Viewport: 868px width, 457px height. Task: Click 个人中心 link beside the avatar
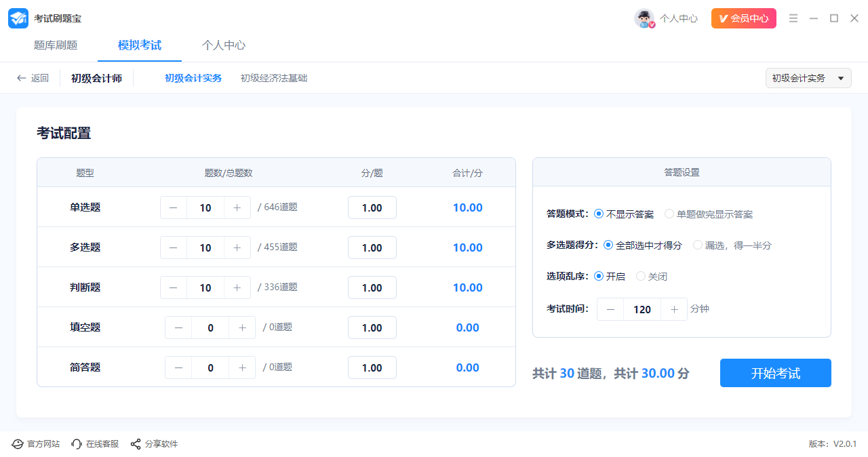coord(679,18)
